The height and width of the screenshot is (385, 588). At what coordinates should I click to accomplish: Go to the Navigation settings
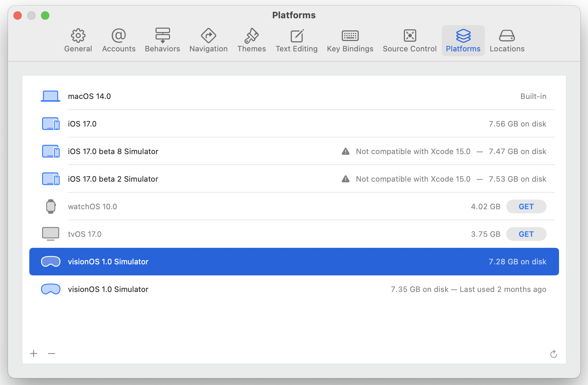(x=208, y=41)
